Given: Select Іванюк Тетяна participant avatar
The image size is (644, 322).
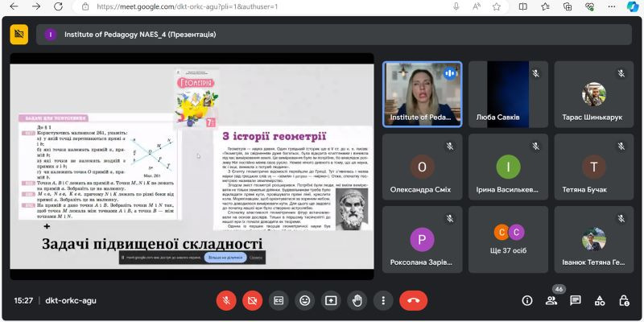Looking at the screenshot, I should click(594, 239).
